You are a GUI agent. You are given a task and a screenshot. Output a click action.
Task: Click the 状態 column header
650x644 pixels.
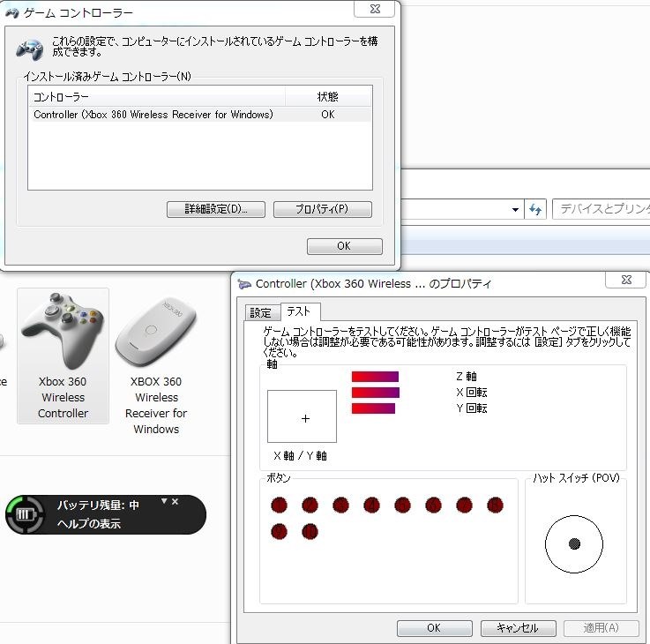coord(328,97)
